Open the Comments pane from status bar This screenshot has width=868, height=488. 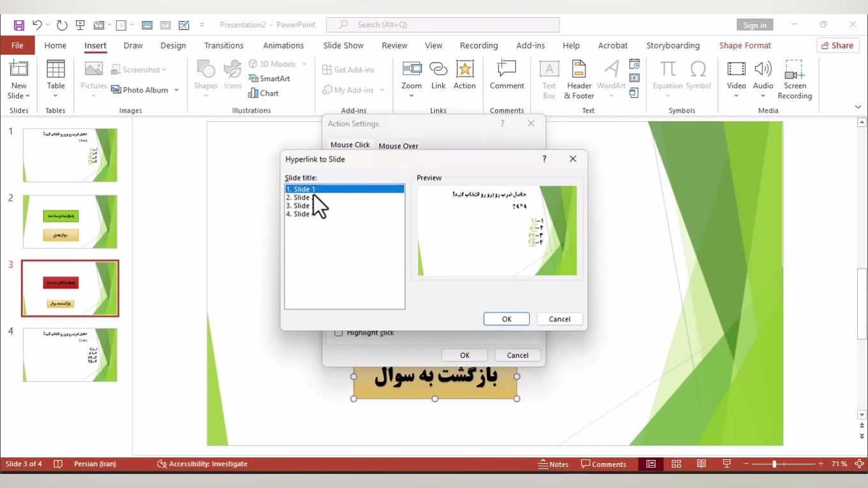(603, 464)
